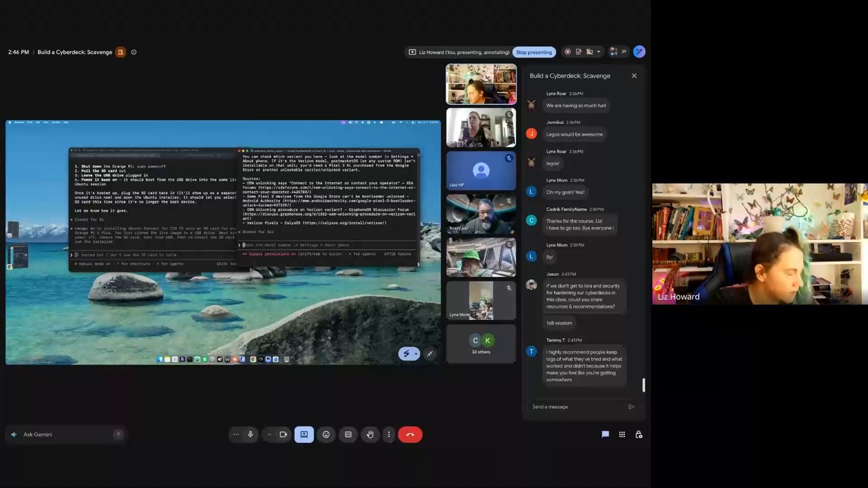This screenshot has height=488, width=868.
Task: Click the "1d8 wisdom" chat message
Action: point(559,323)
